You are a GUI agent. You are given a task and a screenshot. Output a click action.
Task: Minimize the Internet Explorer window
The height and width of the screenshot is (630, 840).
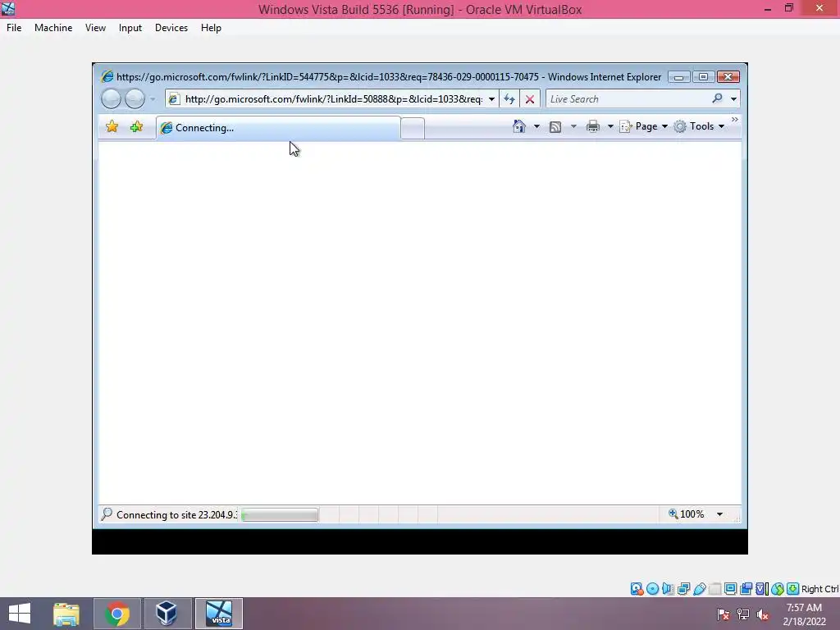click(x=678, y=77)
